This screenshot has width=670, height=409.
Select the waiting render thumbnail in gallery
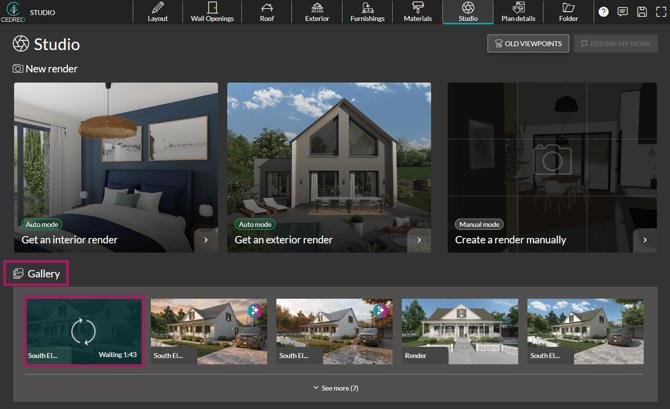tap(84, 331)
